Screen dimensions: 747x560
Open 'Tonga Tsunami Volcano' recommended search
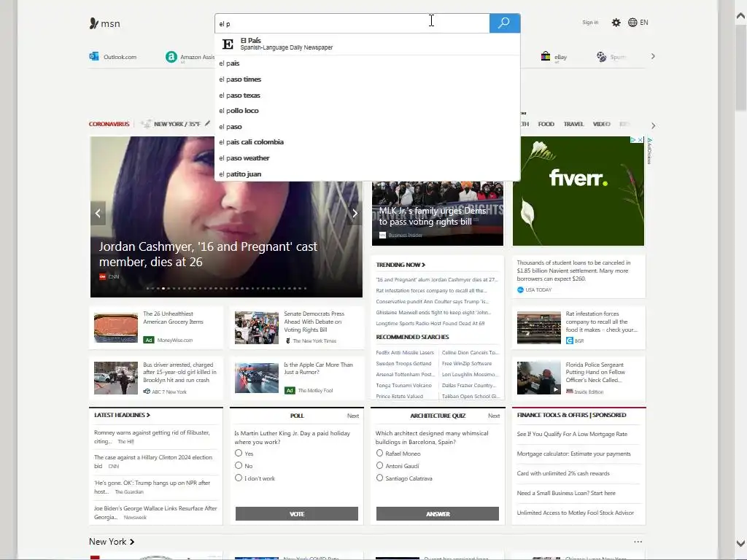point(403,385)
